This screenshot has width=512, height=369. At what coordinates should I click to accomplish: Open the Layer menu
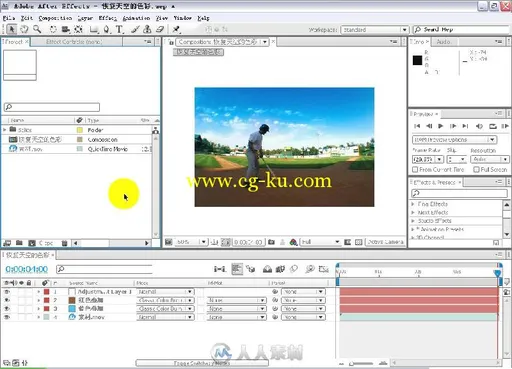tap(85, 18)
